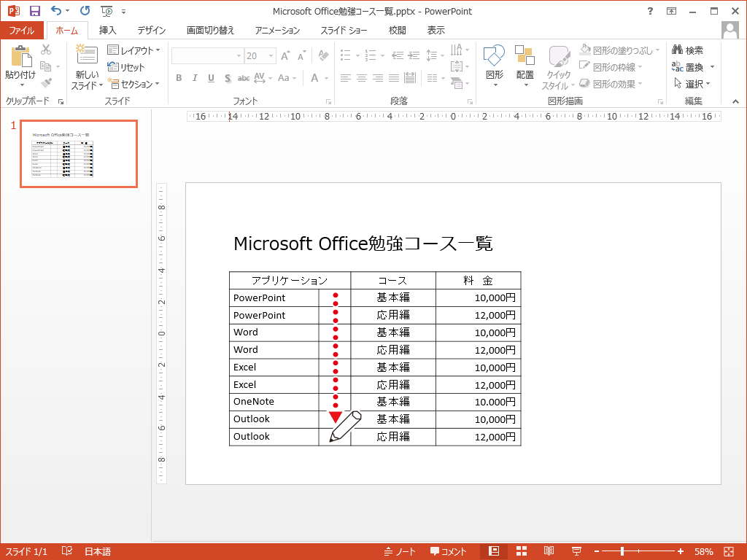
Task: Open the File (ファイル) tab
Action: 22,30
